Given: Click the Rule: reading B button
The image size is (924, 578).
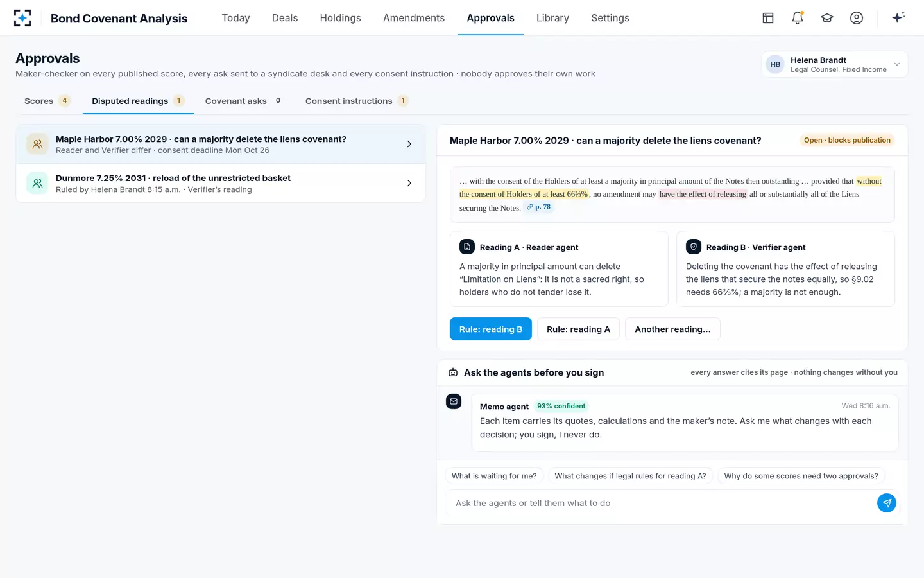Looking at the screenshot, I should click(x=491, y=329).
